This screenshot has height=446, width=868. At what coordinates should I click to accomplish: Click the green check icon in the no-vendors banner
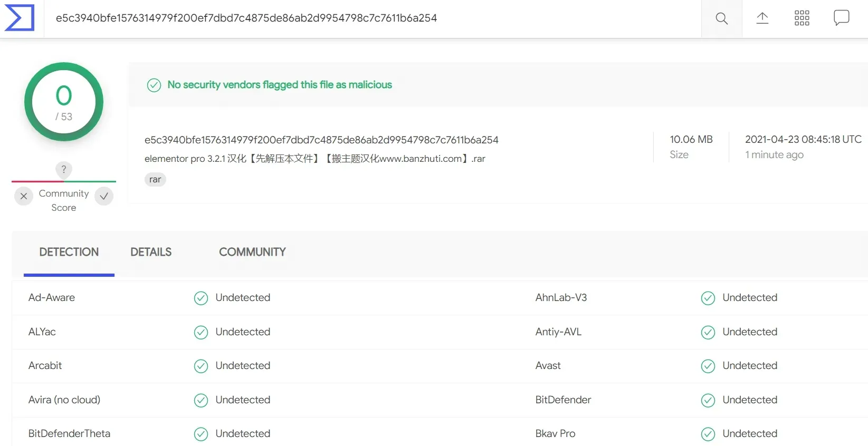point(154,85)
